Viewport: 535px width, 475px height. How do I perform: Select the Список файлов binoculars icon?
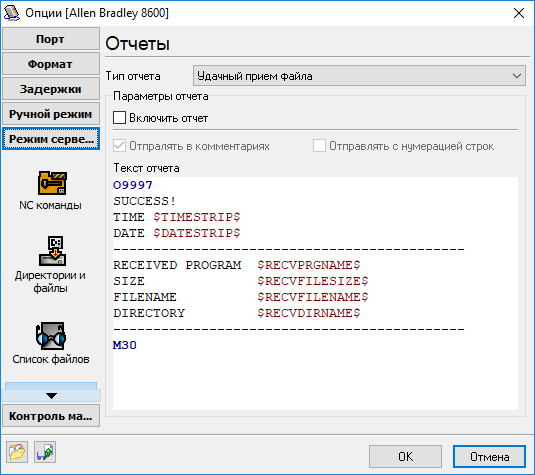click(51, 336)
